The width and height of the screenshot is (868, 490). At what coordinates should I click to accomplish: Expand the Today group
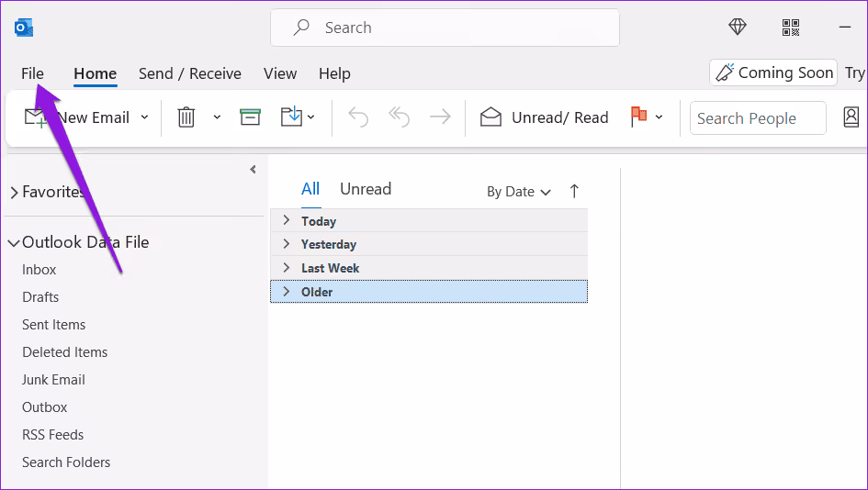coord(287,220)
